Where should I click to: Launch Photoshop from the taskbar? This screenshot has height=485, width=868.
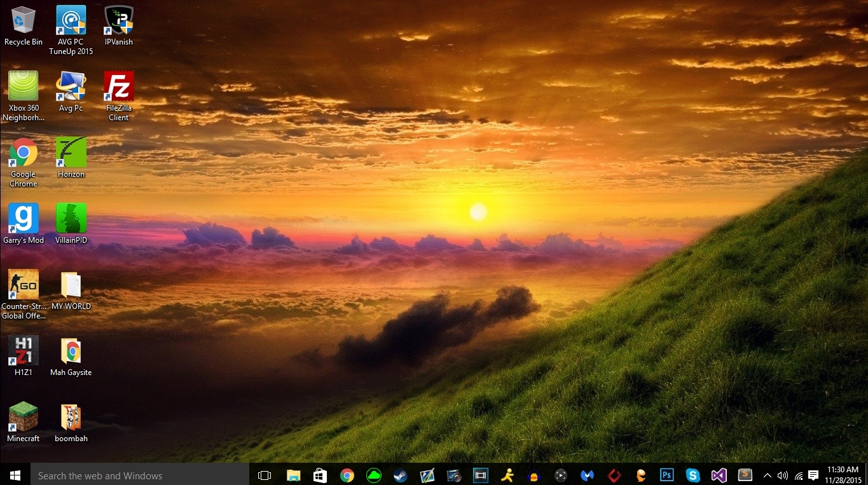tap(667, 475)
